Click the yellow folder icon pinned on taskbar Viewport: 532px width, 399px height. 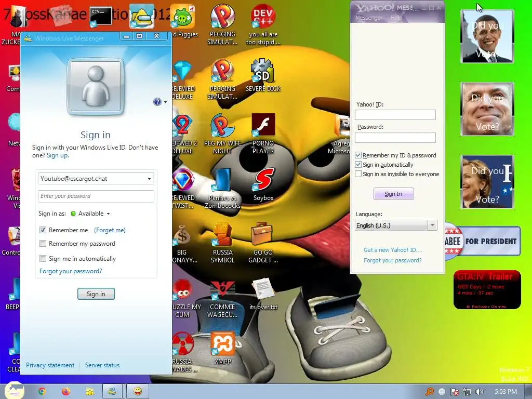coord(90,392)
